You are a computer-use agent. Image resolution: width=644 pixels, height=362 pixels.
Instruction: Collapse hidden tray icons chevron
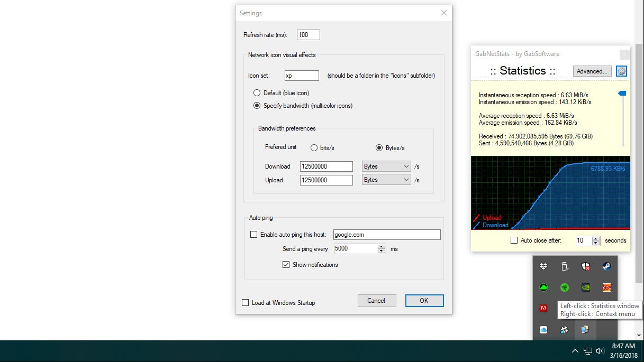[x=575, y=351]
